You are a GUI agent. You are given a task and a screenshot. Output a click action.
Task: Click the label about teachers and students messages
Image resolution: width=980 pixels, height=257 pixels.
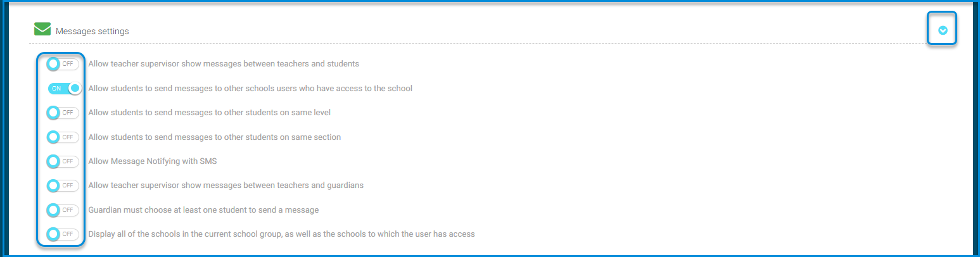pos(224,64)
